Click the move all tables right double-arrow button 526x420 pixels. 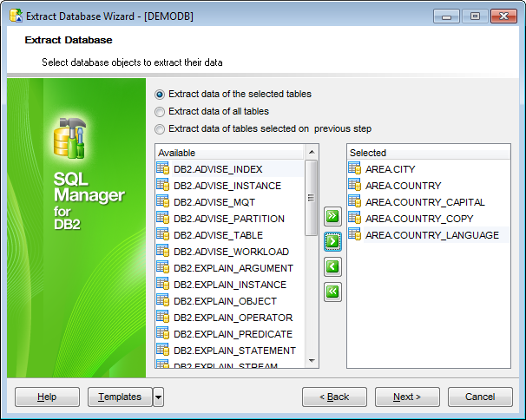332,216
